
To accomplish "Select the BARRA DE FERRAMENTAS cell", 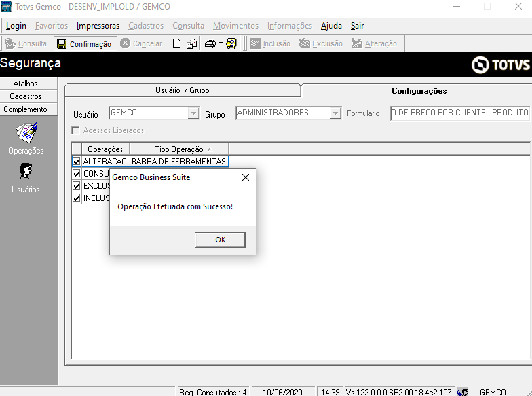I will 179,162.
